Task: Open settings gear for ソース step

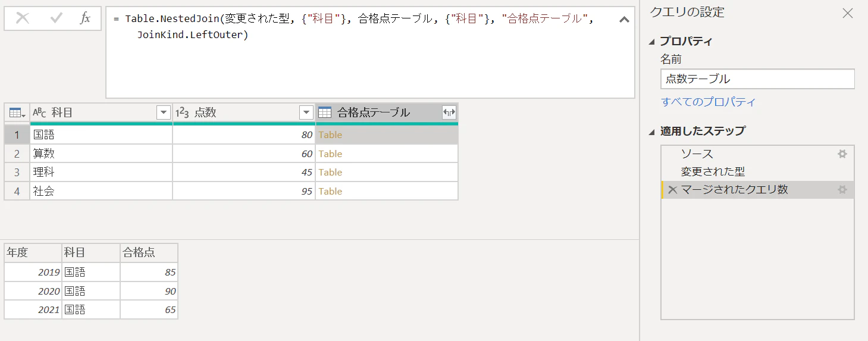Action: point(842,154)
